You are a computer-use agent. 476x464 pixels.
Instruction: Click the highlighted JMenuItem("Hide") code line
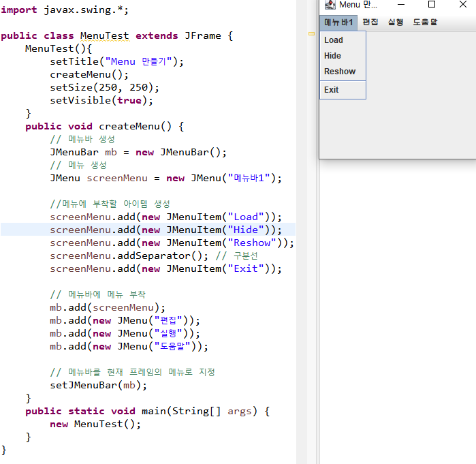pyautogui.click(x=165, y=230)
